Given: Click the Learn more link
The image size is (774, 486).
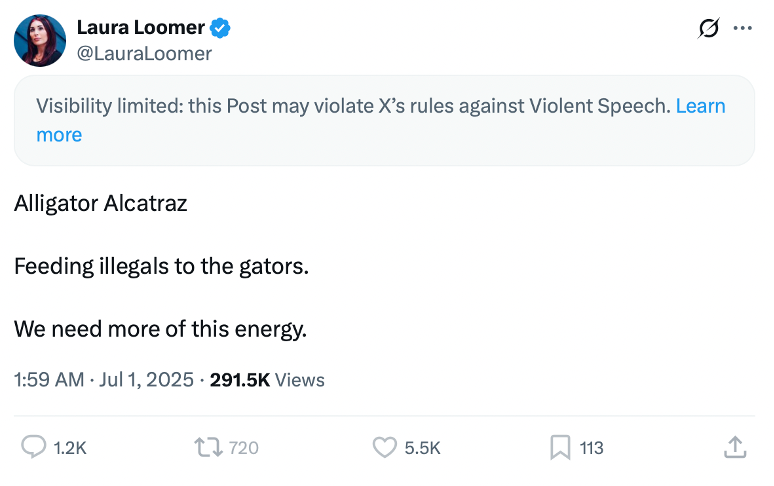Looking at the screenshot, I should point(700,106).
